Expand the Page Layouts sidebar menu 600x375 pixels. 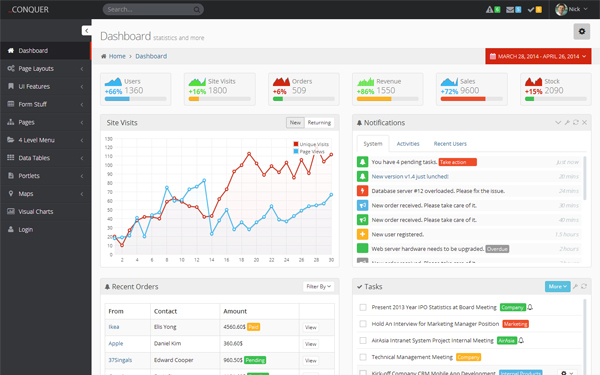coord(46,68)
